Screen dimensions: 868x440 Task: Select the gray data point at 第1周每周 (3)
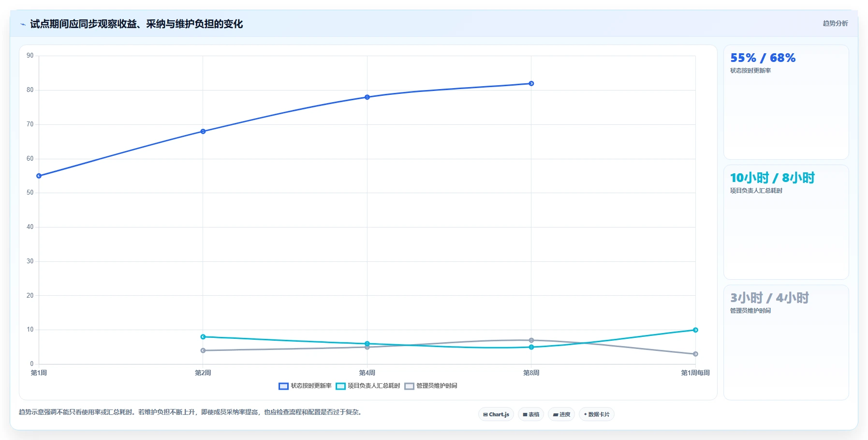[x=695, y=354]
